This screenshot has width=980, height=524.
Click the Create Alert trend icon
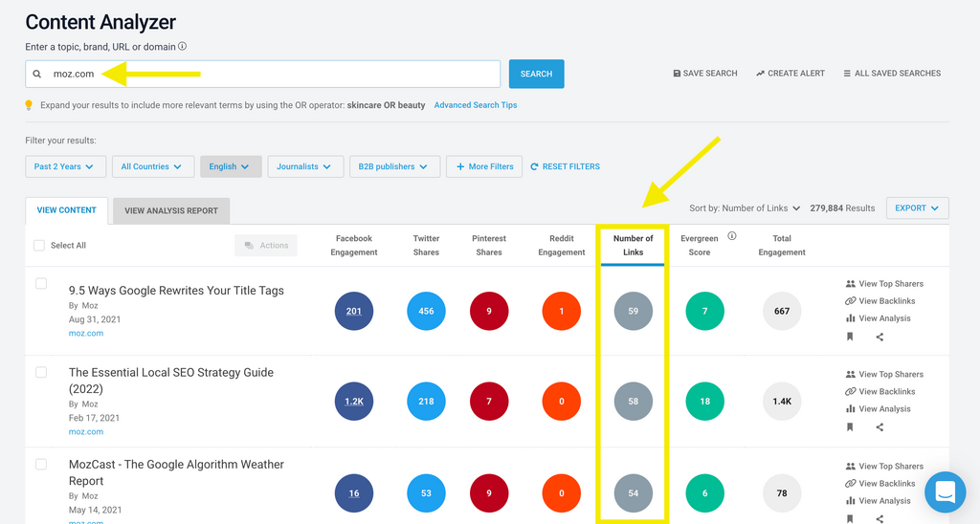pyautogui.click(x=760, y=74)
